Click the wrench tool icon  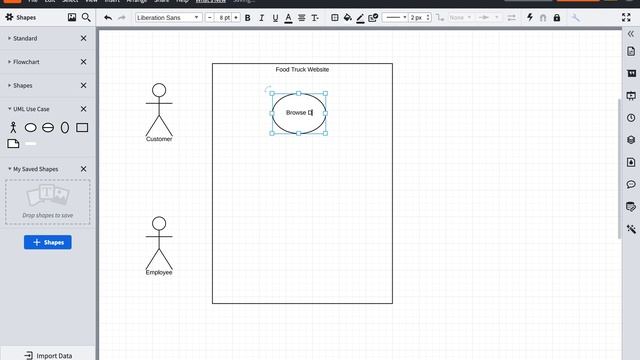tap(576, 18)
